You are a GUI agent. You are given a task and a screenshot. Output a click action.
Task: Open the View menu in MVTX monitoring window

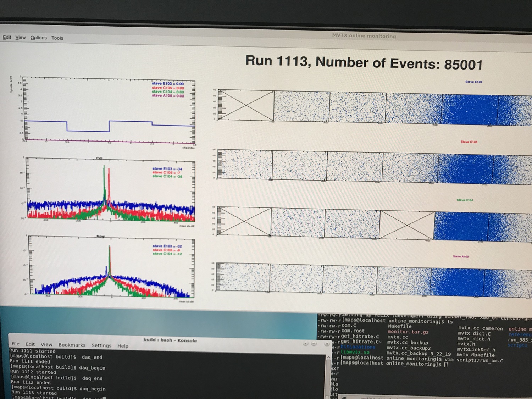click(x=20, y=37)
